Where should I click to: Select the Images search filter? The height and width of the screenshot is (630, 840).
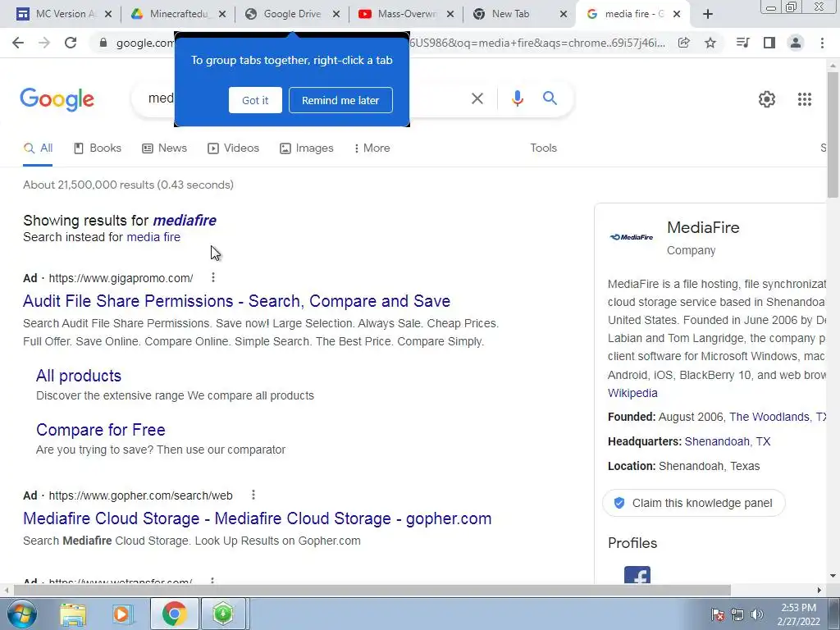click(x=307, y=148)
